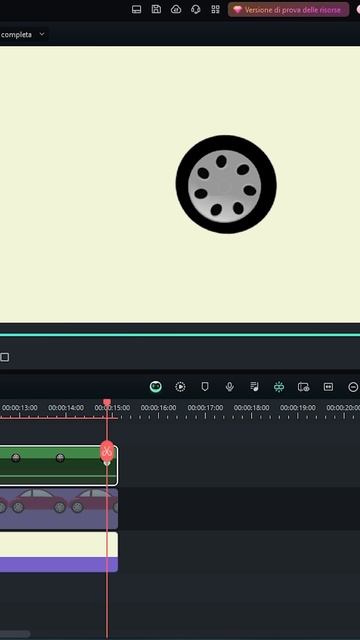Open the green AI copilot robot icon
360x640 pixels.
(x=156, y=387)
